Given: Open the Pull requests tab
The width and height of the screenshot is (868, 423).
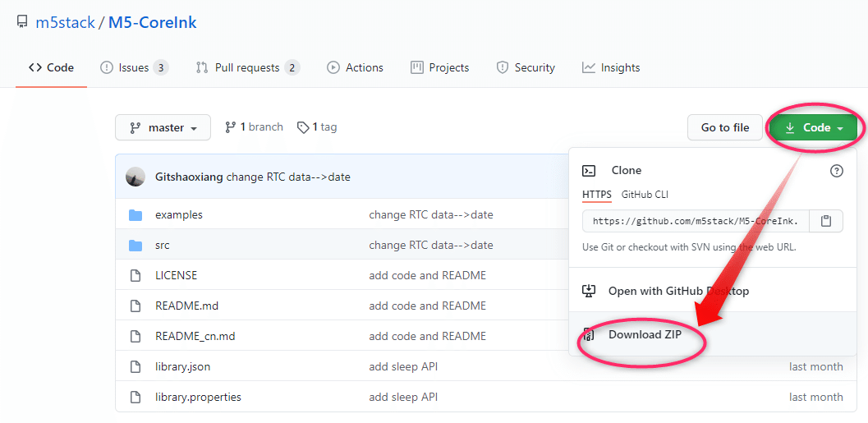Looking at the screenshot, I should coord(246,67).
